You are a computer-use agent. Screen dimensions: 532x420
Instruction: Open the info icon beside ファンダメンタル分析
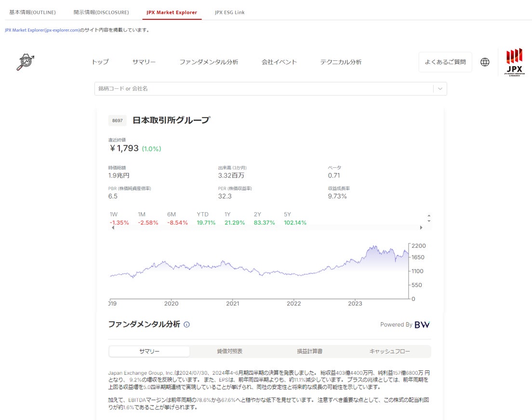coord(186,325)
